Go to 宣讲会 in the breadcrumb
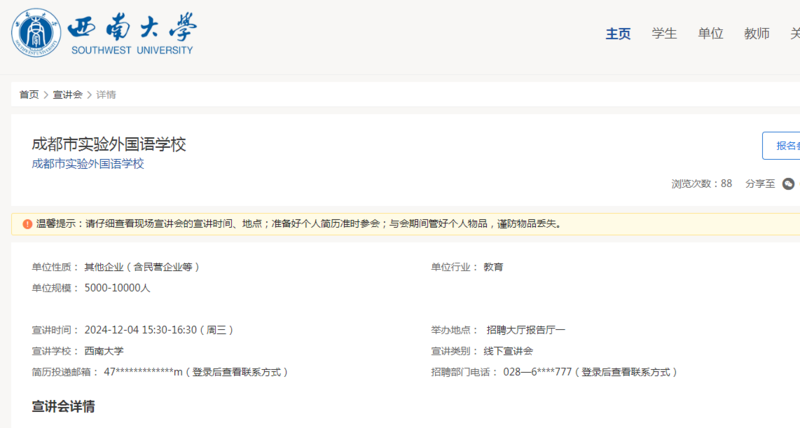800x428 pixels. click(x=67, y=94)
